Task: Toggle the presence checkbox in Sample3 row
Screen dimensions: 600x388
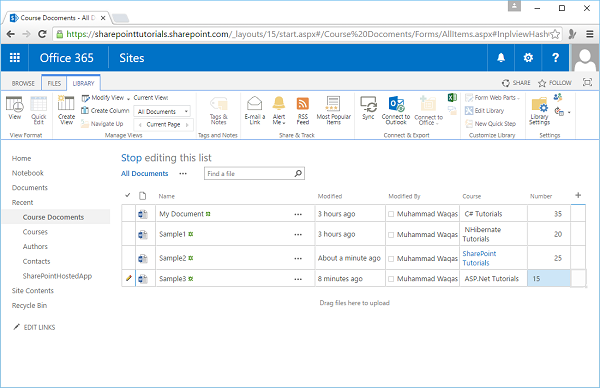Action: point(391,279)
